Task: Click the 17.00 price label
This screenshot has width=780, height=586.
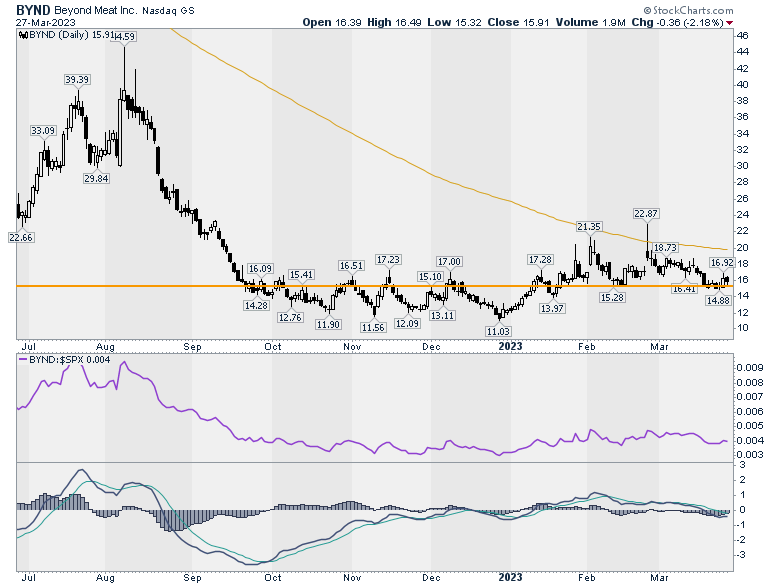Action: (x=449, y=262)
